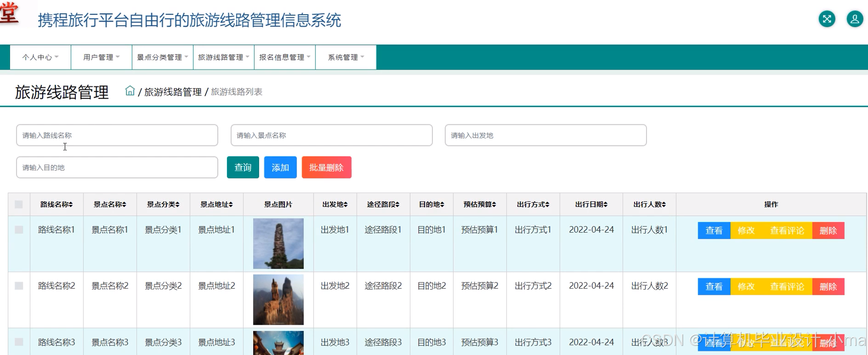
Task: Click the 批量删除 batch delete button
Action: click(326, 167)
